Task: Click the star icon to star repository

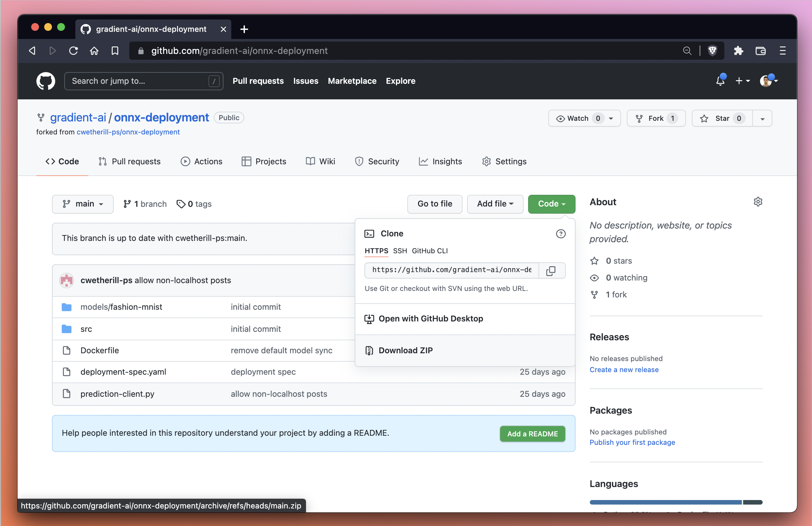Action: pyautogui.click(x=705, y=118)
